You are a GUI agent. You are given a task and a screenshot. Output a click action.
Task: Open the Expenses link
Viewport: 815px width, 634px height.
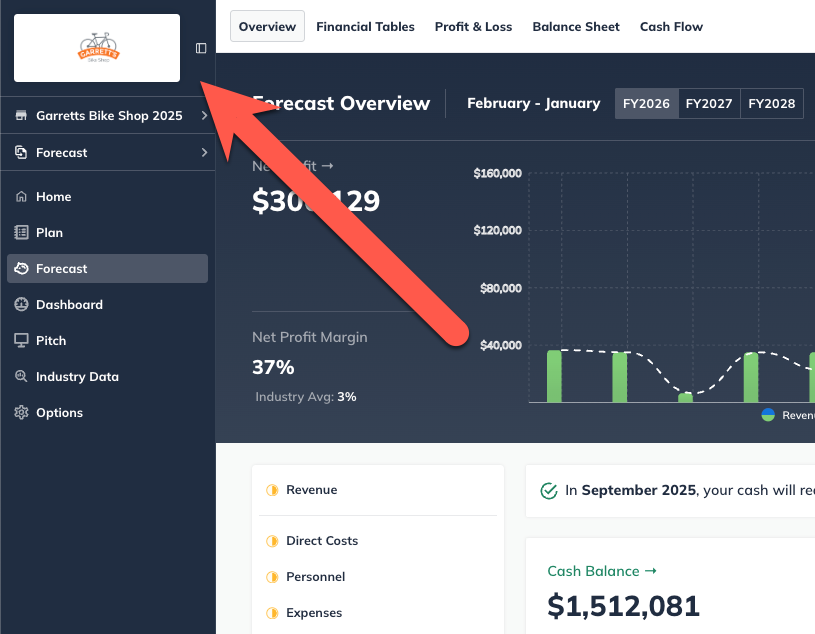coord(314,613)
